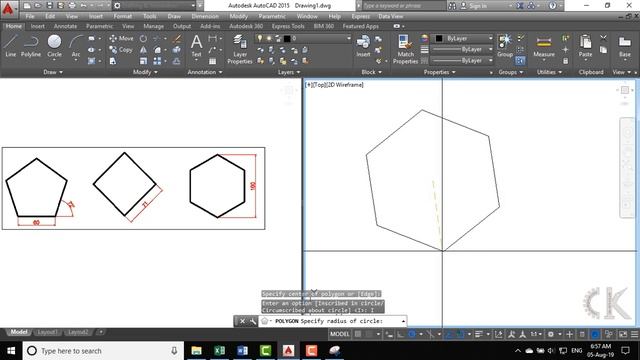Click the Mirror tool icon
The image size is (640, 360).
pyautogui.click(x=143, y=50)
